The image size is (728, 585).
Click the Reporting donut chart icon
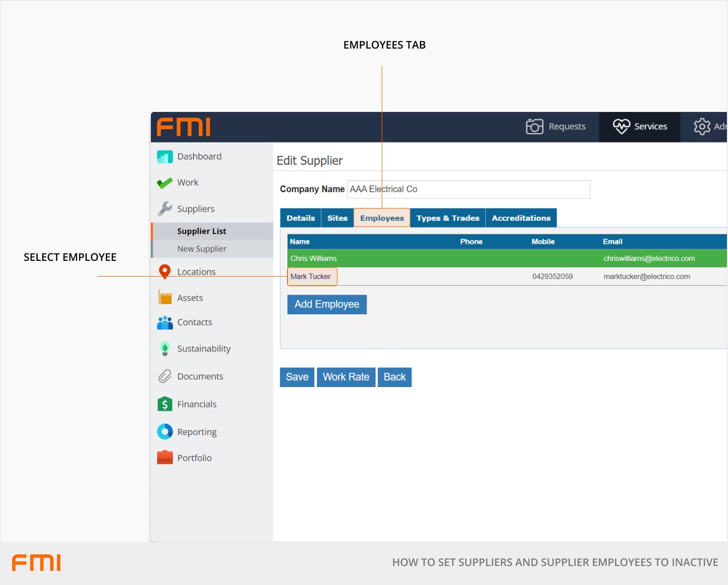165,432
